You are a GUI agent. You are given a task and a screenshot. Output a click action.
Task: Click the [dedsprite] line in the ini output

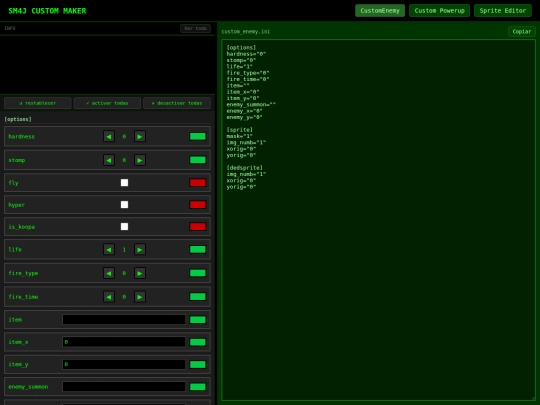click(x=245, y=168)
